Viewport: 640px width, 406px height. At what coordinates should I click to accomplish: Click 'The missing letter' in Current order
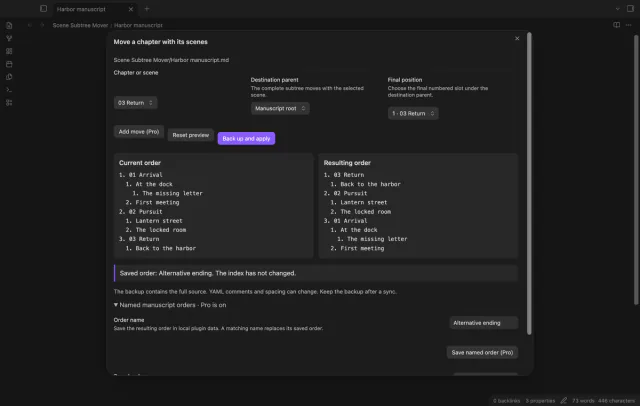point(173,193)
